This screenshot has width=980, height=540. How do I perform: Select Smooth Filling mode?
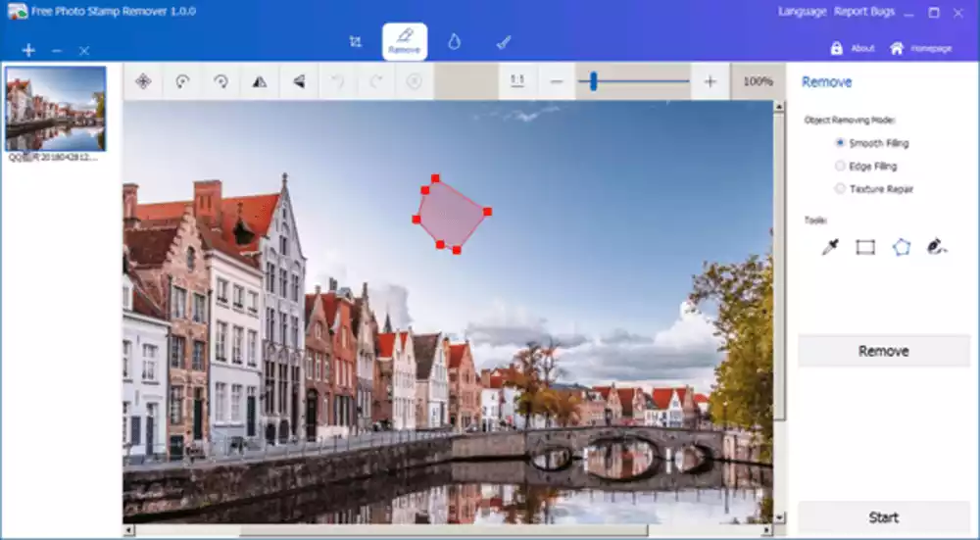(872, 143)
